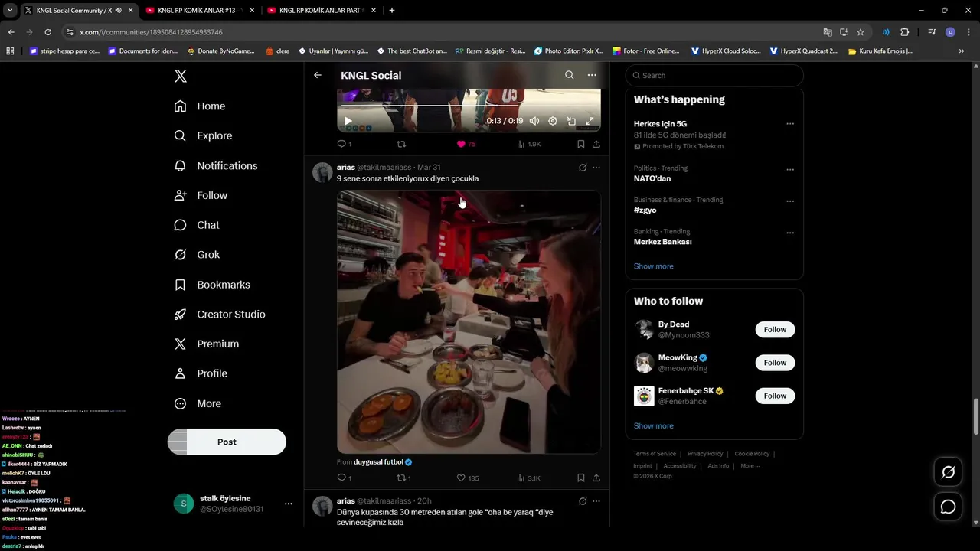
Task: Open Creator Studio in sidebar
Action: [220, 315]
